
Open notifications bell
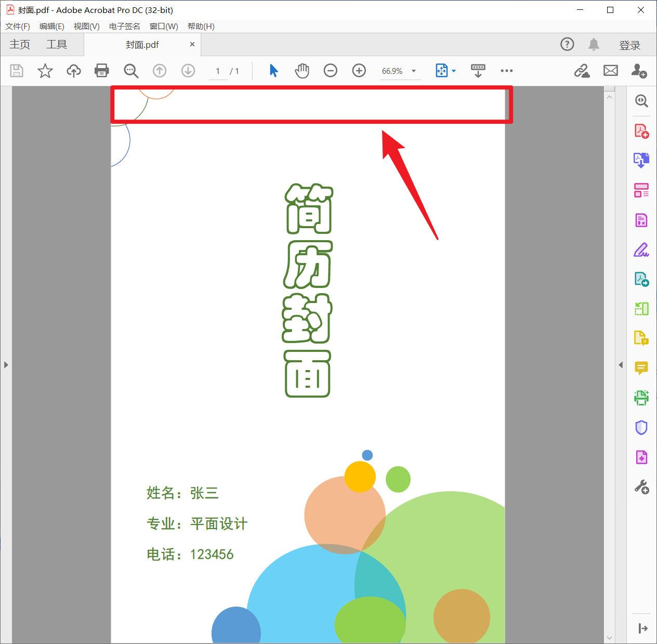(594, 45)
